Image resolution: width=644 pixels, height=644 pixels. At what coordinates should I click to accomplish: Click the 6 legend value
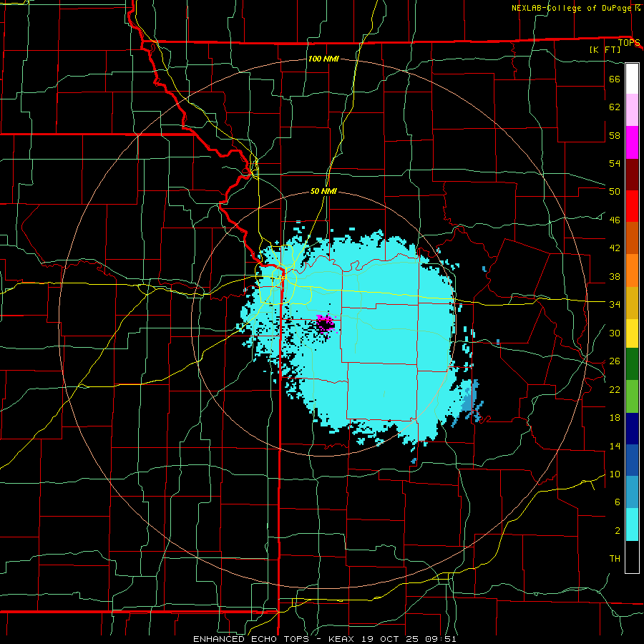click(x=618, y=502)
